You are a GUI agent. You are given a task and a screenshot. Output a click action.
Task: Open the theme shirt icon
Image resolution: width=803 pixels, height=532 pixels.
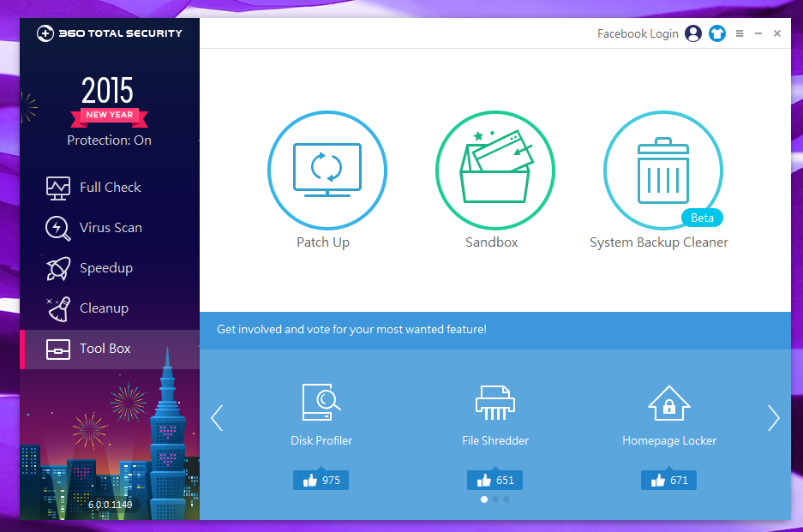(717, 33)
